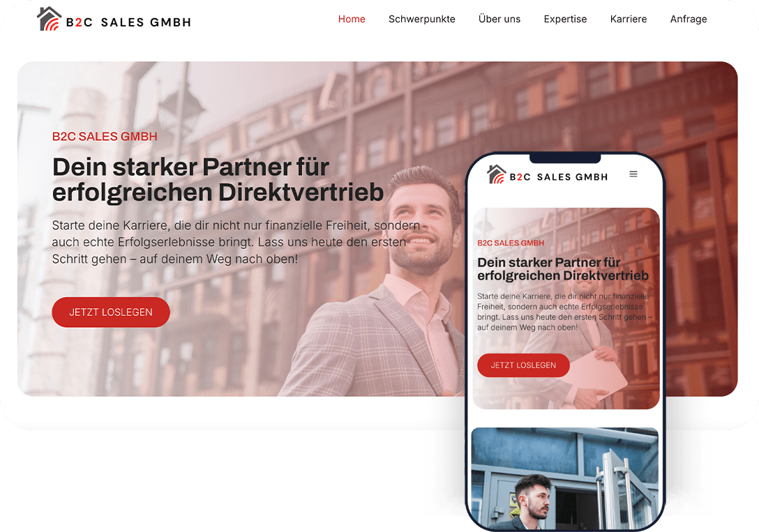Open the hamburger menu in phone mockup
Image resolution: width=759 pixels, height=532 pixels.
point(633,174)
